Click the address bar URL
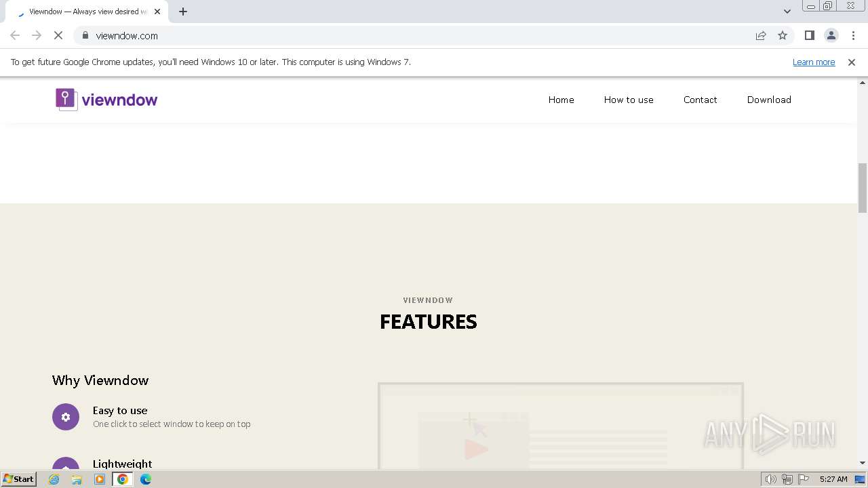Screen dimensions: 868x488 (127, 36)
